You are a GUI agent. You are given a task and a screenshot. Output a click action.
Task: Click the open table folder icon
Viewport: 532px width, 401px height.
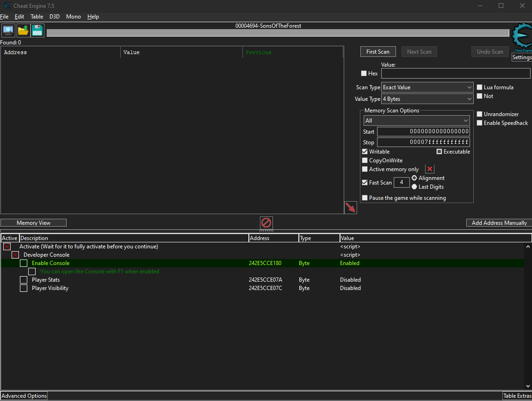pos(23,31)
